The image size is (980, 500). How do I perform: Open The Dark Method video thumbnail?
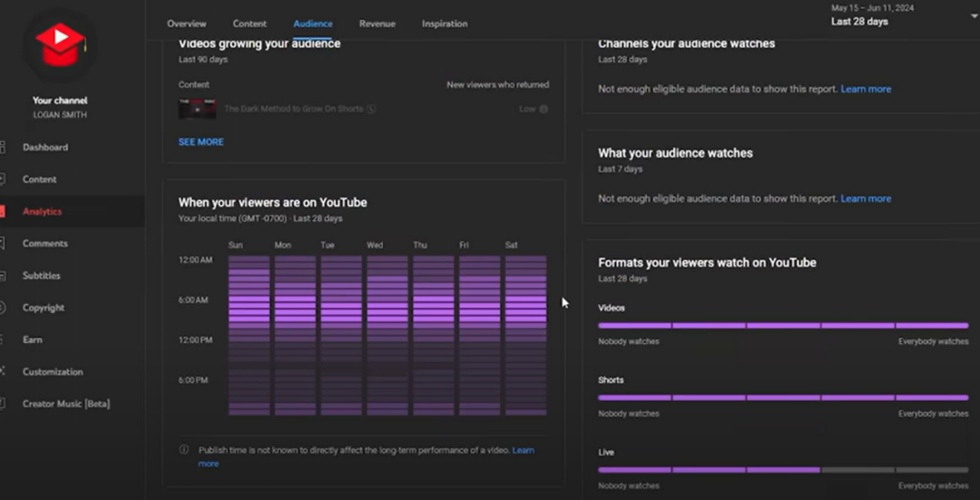197,109
